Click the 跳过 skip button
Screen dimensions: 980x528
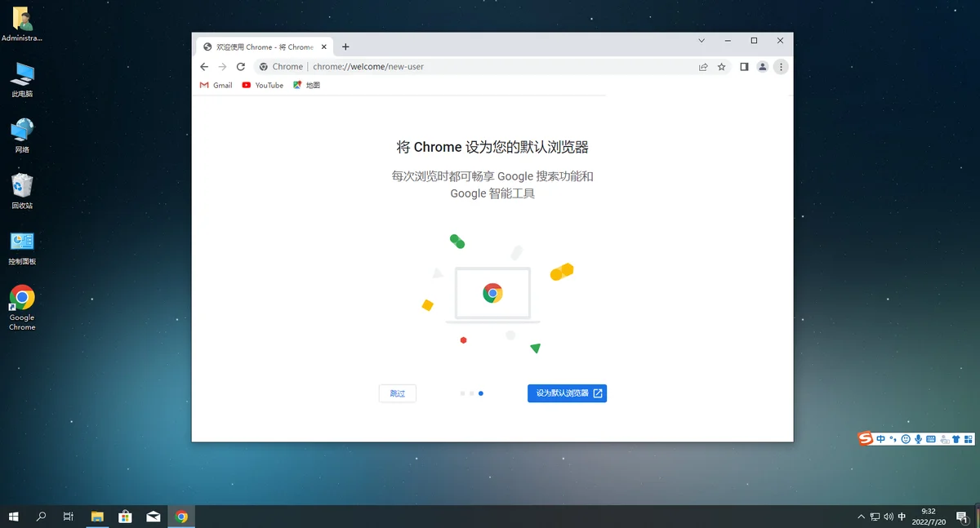[398, 393]
